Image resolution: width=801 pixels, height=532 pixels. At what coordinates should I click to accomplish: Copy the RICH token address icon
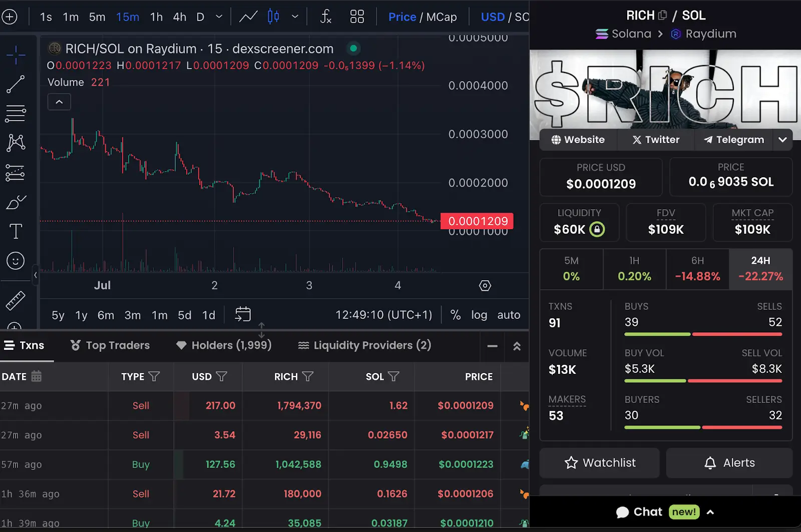point(663,15)
